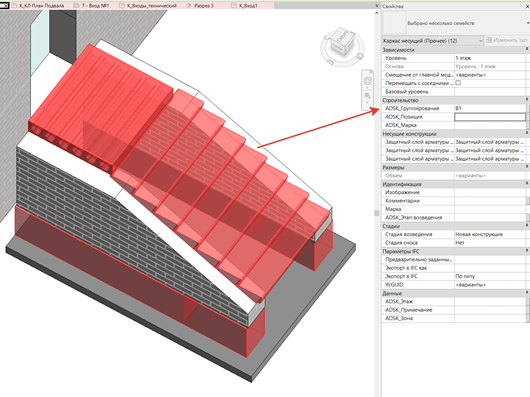Click the zoom region tool in navigation bar
Viewport: 530px width, 397px height.
click(x=367, y=96)
